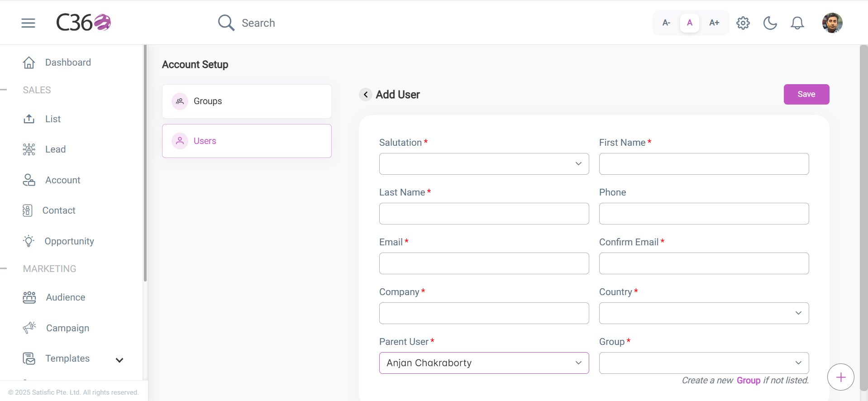Open the Salutation dropdown

pyautogui.click(x=484, y=164)
